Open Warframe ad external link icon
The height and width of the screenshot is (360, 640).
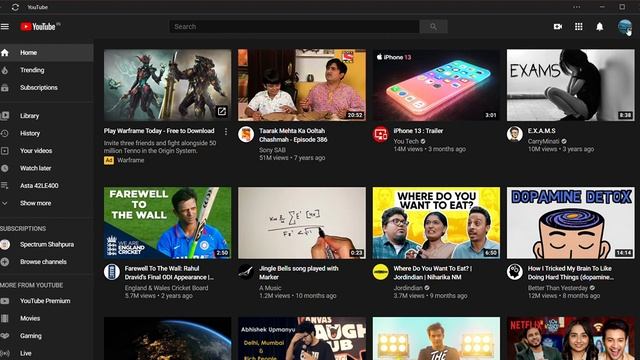coord(222,111)
